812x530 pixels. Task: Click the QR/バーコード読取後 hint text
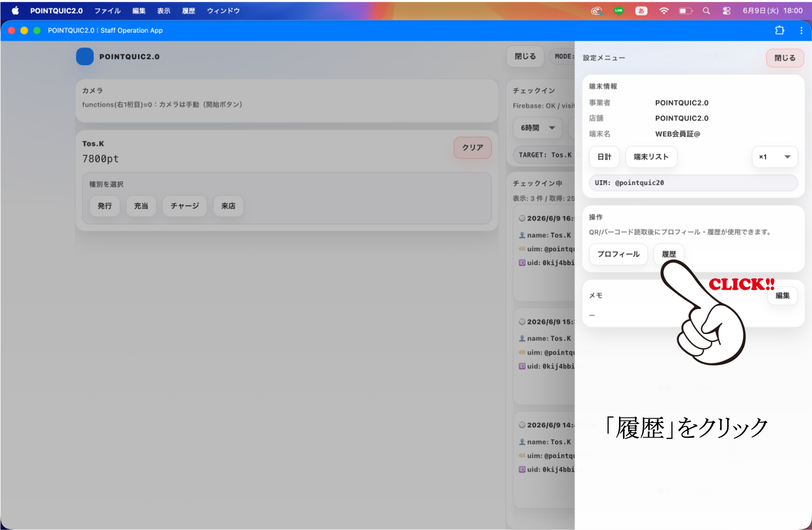(x=680, y=232)
